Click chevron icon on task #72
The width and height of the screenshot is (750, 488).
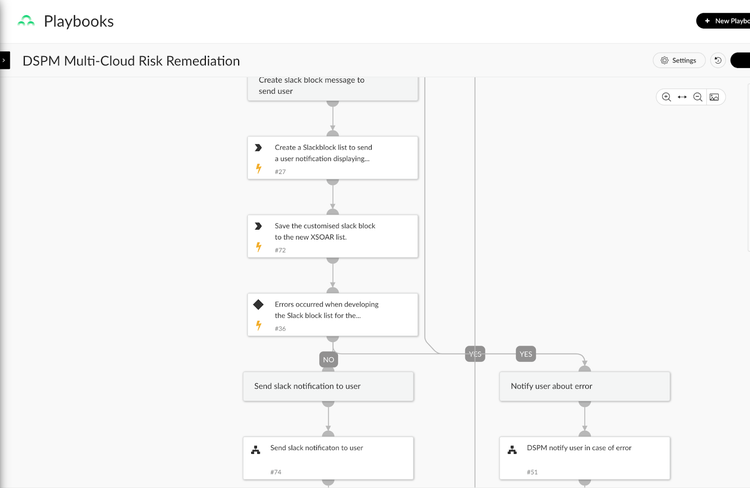(x=258, y=226)
